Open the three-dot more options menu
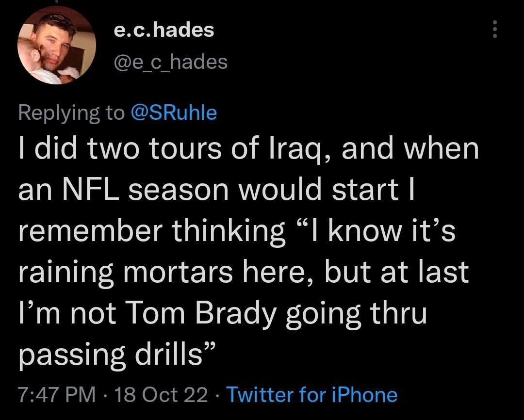The image size is (524, 420). pyautogui.click(x=495, y=29)
